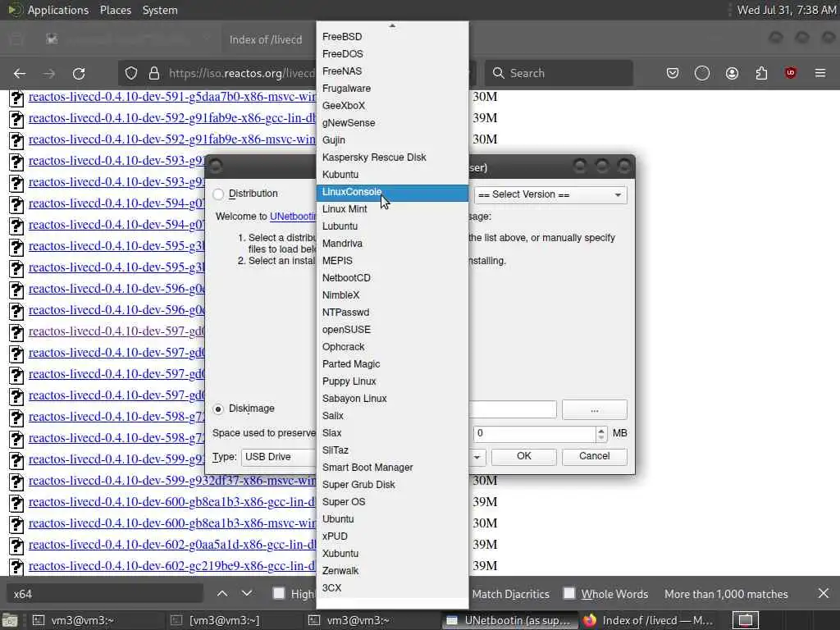The height and width of the screenshot is (630, 840).
Task: Click the browse ... button
Action: pos(594,410)
